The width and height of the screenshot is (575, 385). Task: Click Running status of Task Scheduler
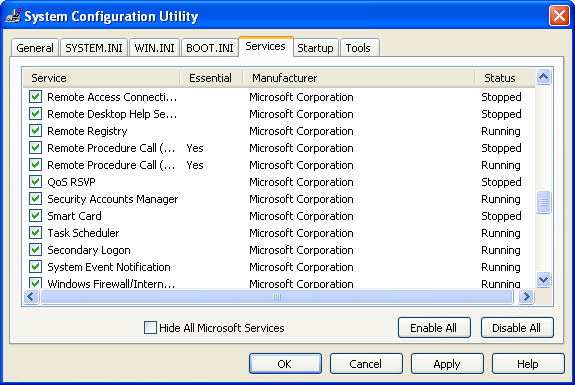(x=501, y=233)
